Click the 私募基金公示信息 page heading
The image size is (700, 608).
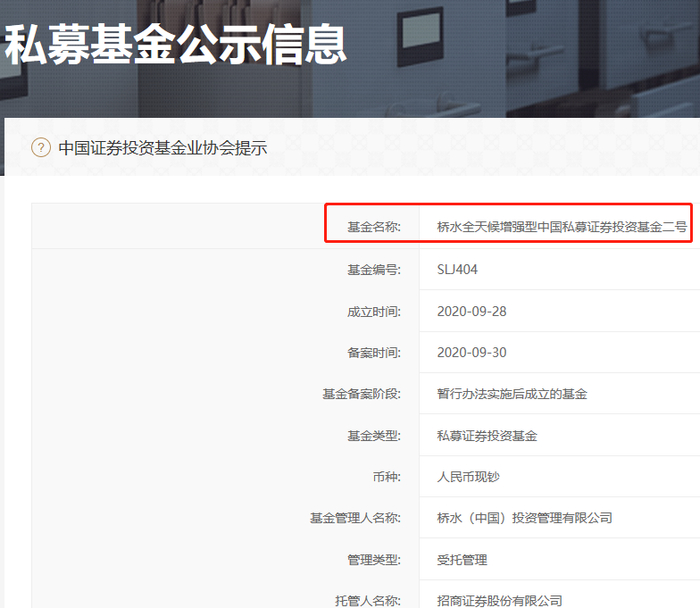[175, 45]
